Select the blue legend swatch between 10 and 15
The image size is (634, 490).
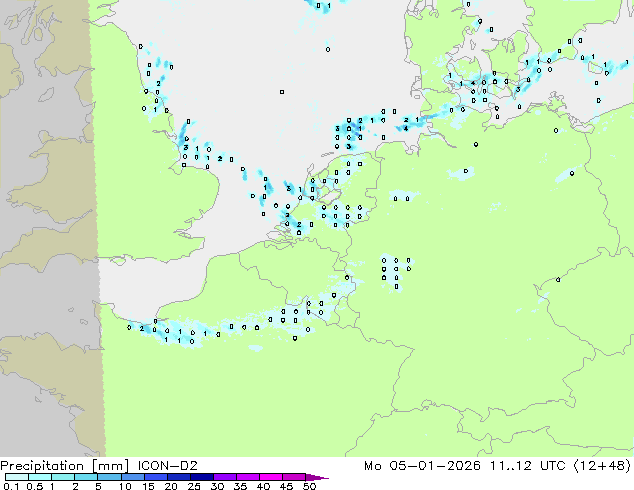pos(132,477)
